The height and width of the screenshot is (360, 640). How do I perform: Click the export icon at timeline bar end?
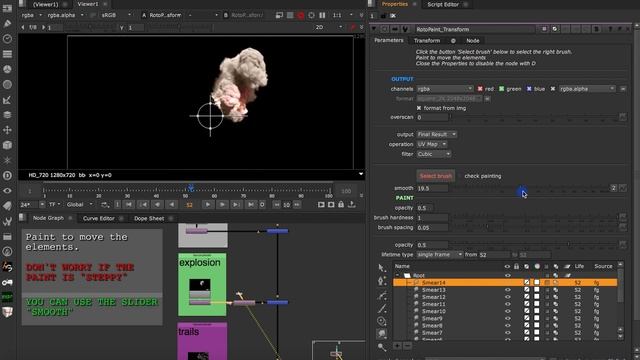coord(351,204)
